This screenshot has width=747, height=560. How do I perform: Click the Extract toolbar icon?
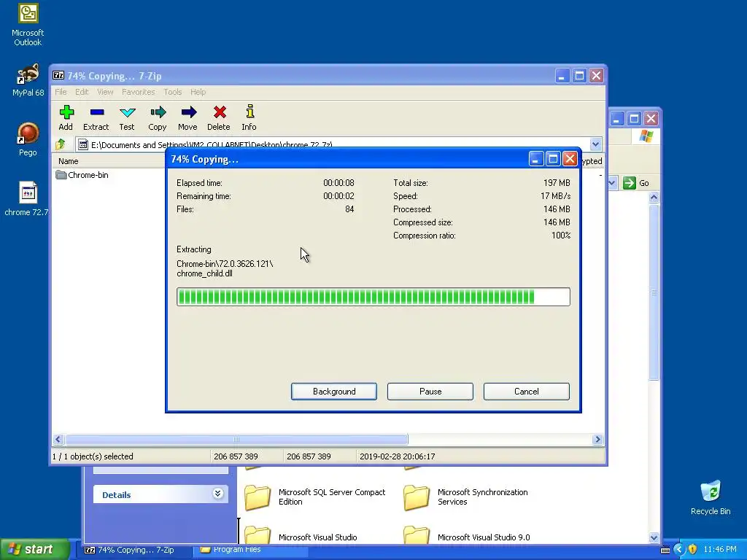pyautogui.click(x=96, y=117)
